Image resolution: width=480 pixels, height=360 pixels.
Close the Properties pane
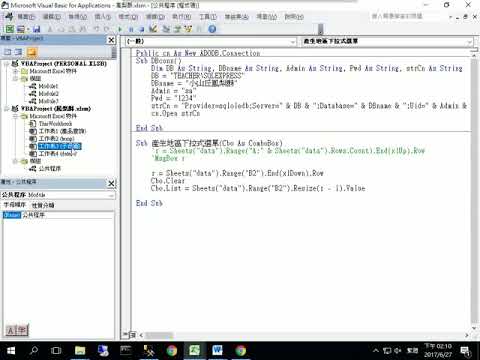[x=111, y=183]
